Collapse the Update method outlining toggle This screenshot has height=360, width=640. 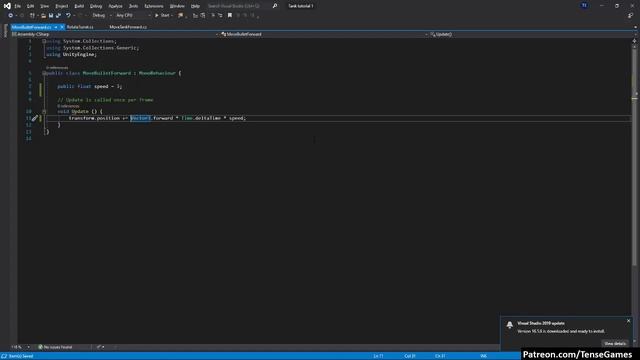click(x=44, y=111)
